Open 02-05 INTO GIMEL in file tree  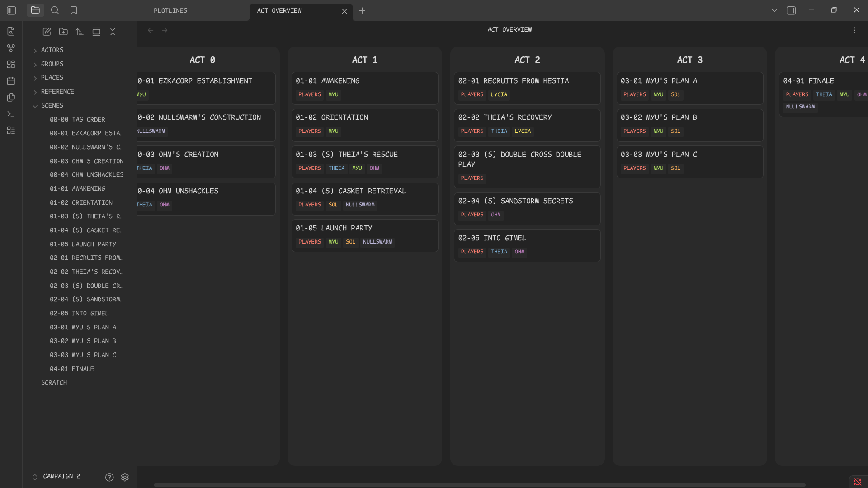click(79, 314)
